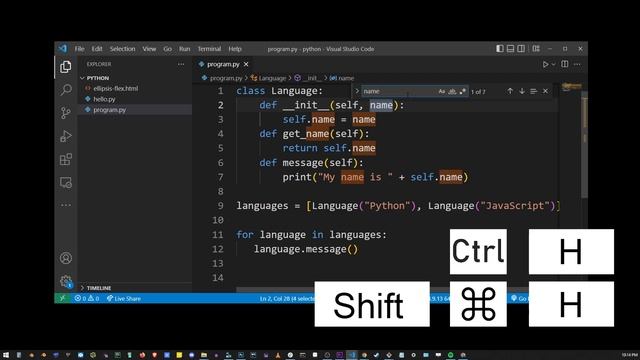Image resolution: width=640 pixels, height=360 pixels.
Task: Toggle Match Whole Word in find widget
Action: (x=452, y=91)
